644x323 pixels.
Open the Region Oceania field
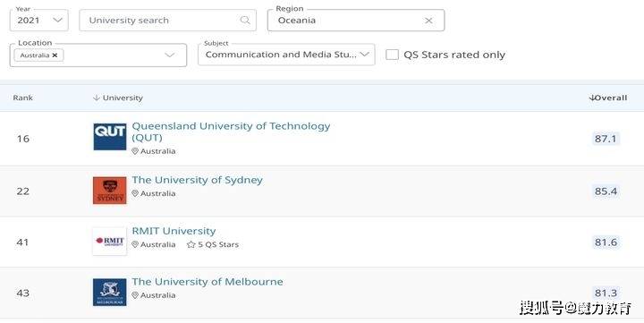[x=356, y=21]
